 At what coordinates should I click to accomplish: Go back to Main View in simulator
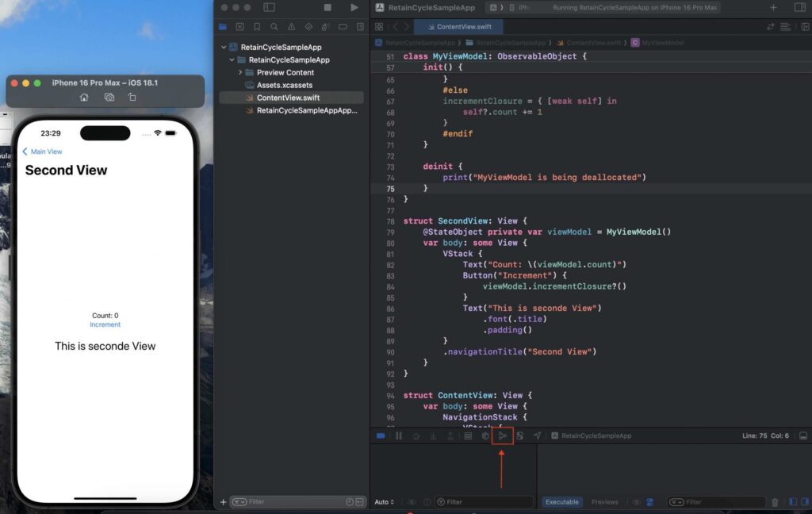click(42, 152)
